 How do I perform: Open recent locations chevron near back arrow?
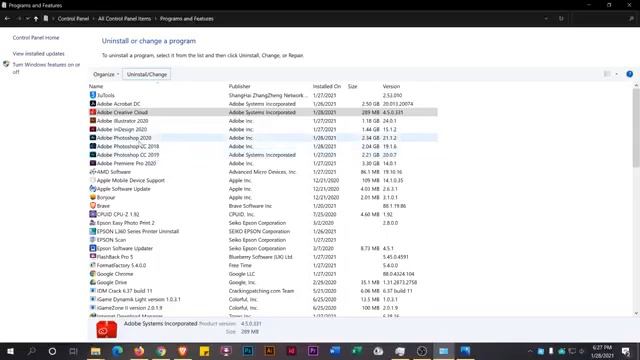click(x=27, y=18)
